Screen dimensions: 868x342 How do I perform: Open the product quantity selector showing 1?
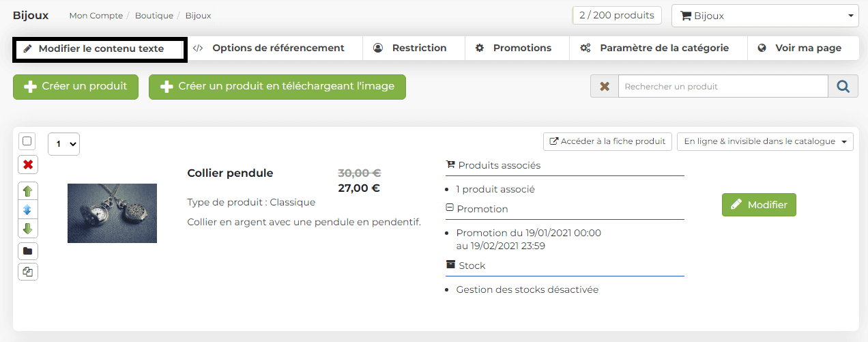click(64, 144)
